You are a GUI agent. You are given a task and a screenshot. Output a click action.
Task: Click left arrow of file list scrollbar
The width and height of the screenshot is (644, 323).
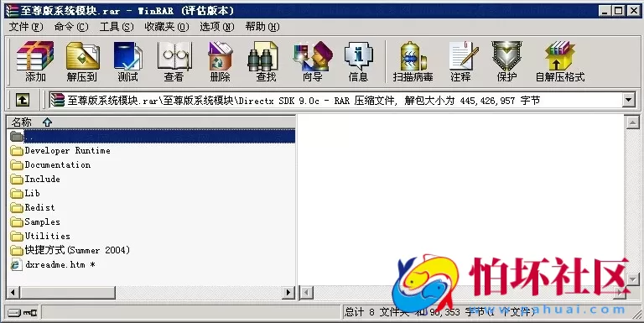click(13, 293)
